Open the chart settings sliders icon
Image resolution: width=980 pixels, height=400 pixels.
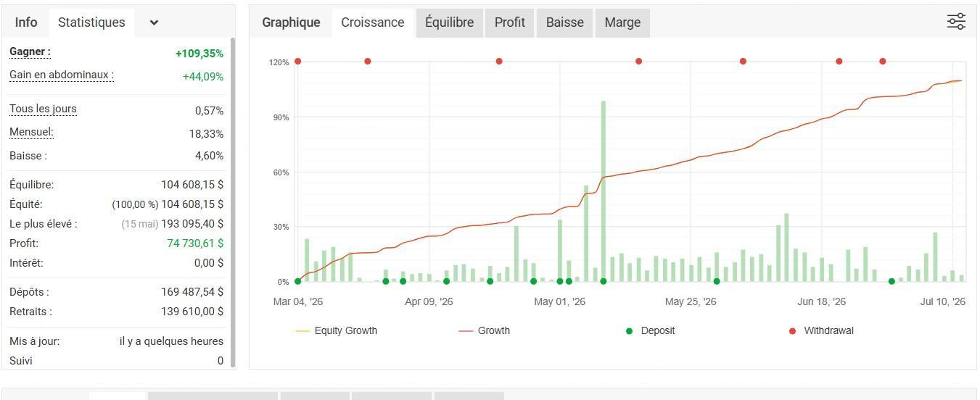[x=956, y=22]
